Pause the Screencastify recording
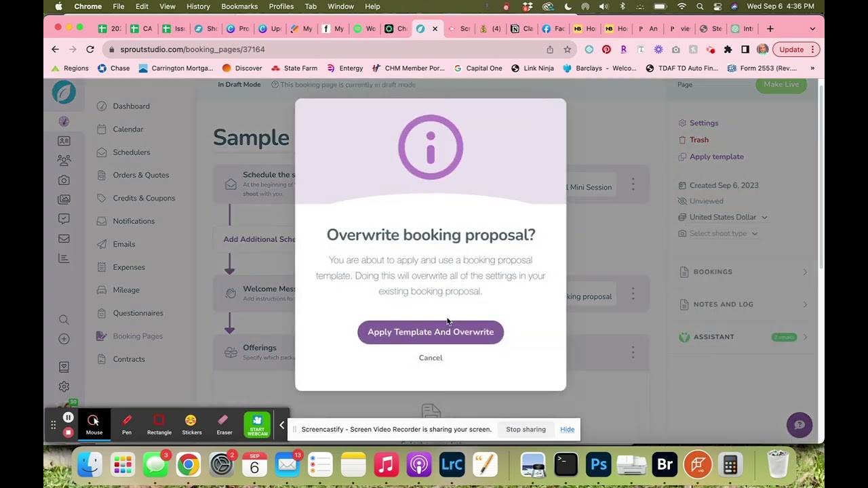This screenshot has width=868, height=488. [68, 418]
